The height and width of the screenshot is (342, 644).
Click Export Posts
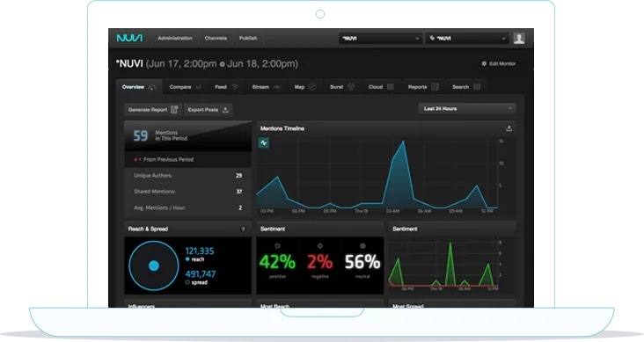[x=208, y=110]
